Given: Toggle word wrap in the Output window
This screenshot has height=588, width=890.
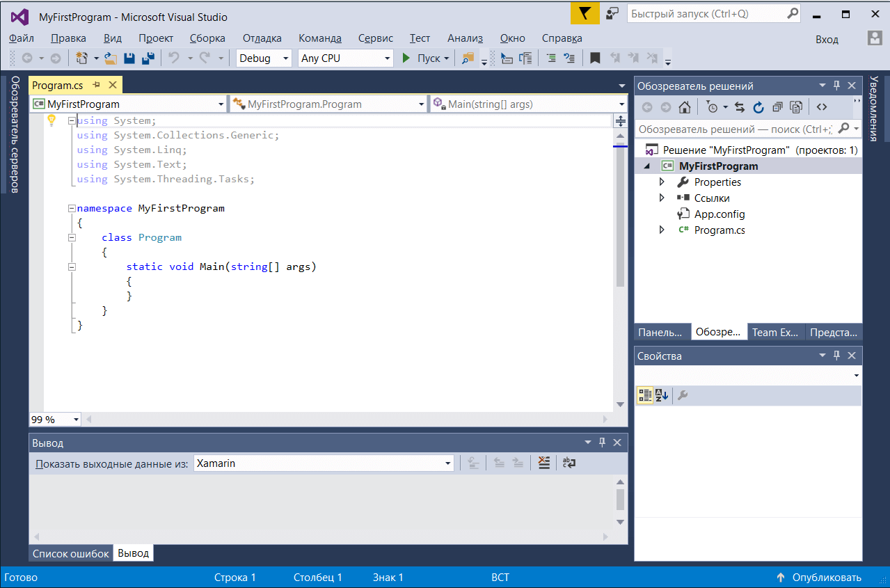Looking at the screenshot, I should [569, 463].
